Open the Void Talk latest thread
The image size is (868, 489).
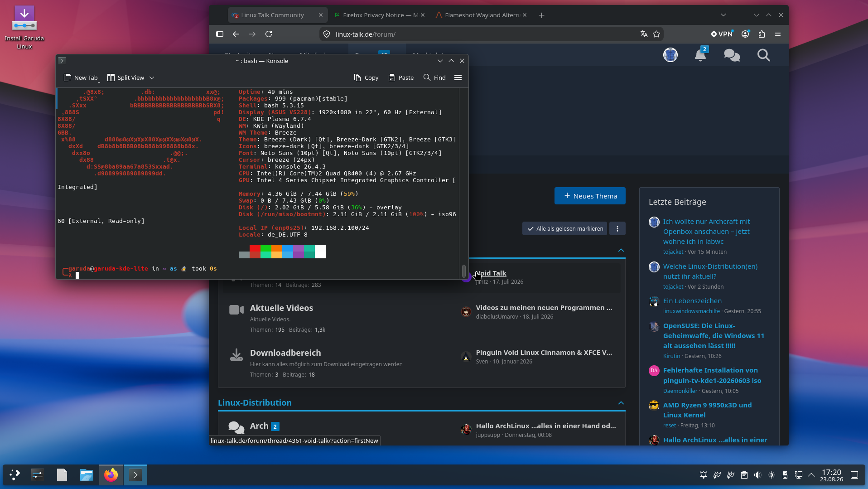coord(491,273)
